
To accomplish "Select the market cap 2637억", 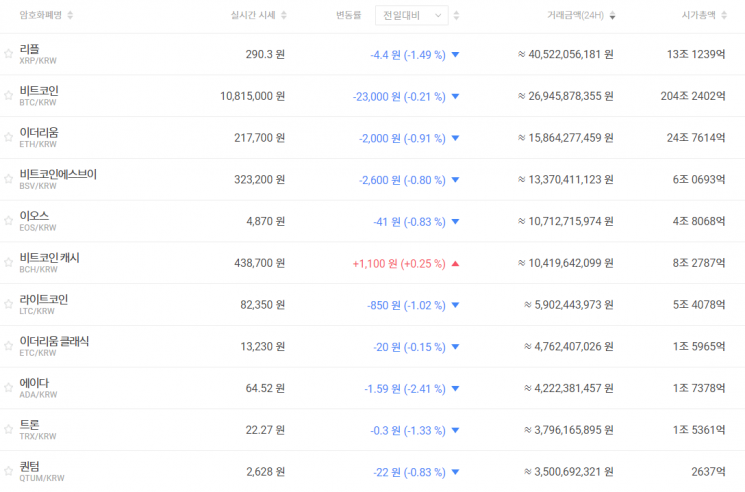I will pos(708,472).
